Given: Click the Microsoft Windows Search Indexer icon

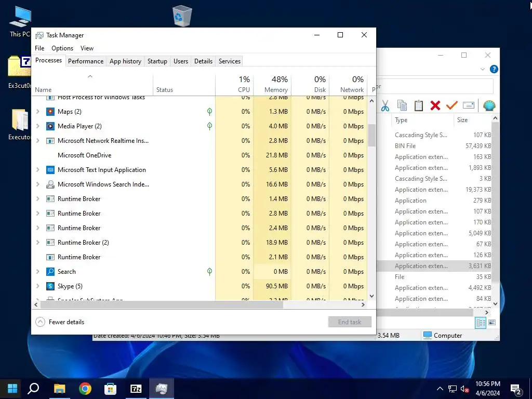Looking at the screenshot, I should point(50,184).
